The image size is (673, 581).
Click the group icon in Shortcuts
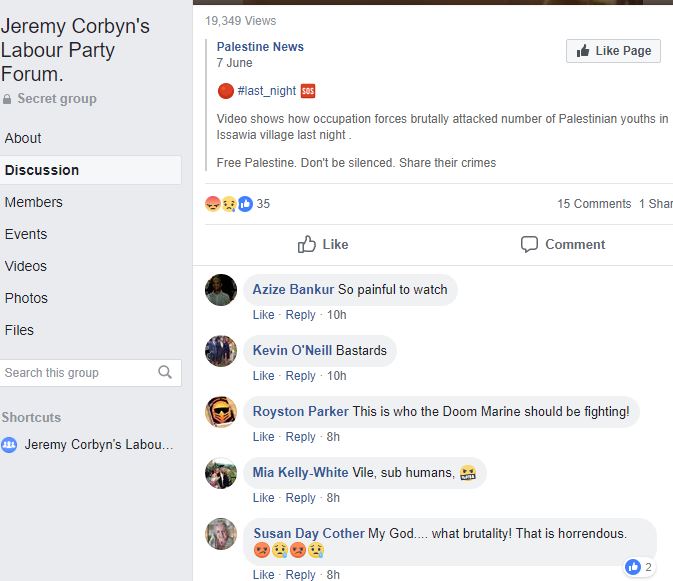point(9,445)
